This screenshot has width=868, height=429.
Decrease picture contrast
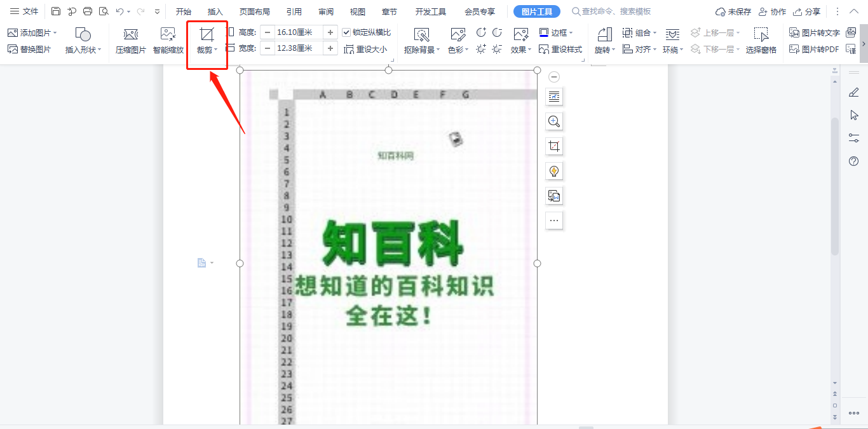497,32
